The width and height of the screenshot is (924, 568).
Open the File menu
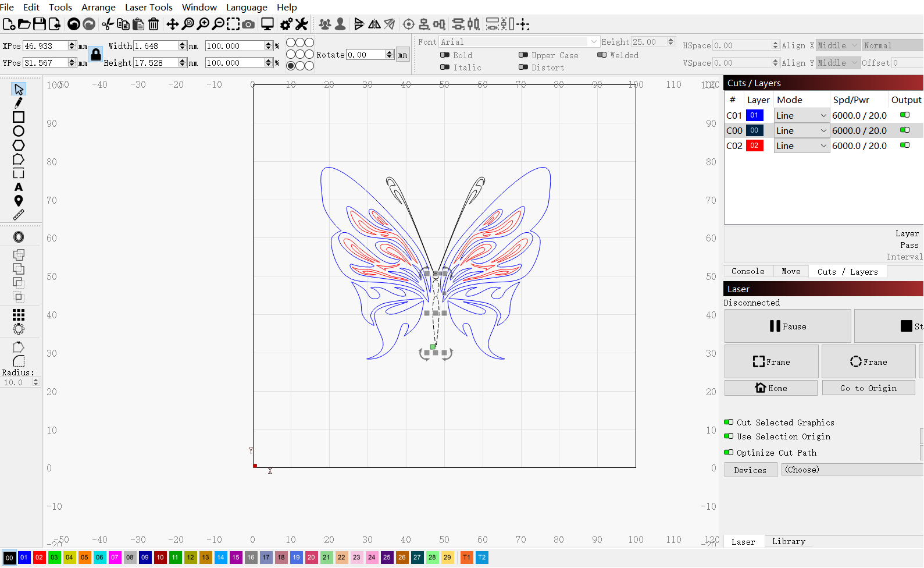[x=7, y=7]
